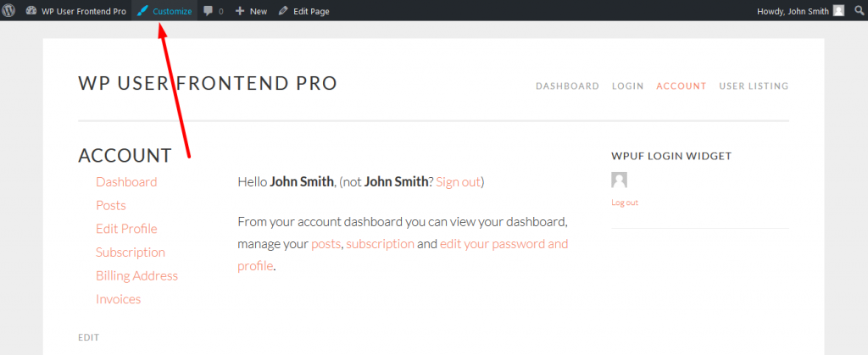The image size is (868, 355).
Task: Click the WP USER FRONTEND PRO site title
Action: [x=208, y=83]
